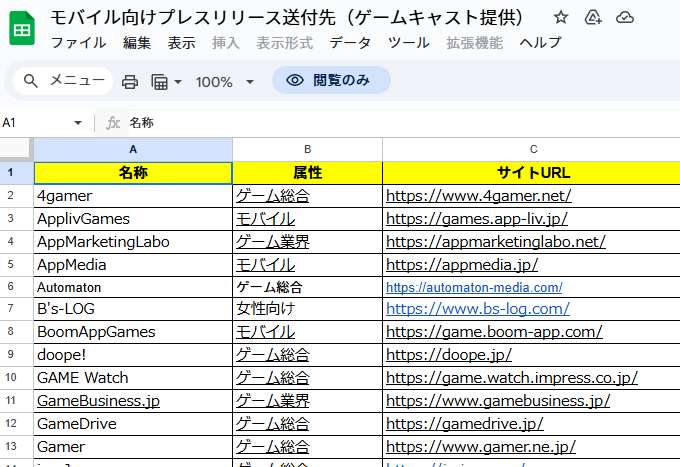Check the cloud document status icon
The width and height of the screenshot is (680, 467).
(x=624, y=17)
